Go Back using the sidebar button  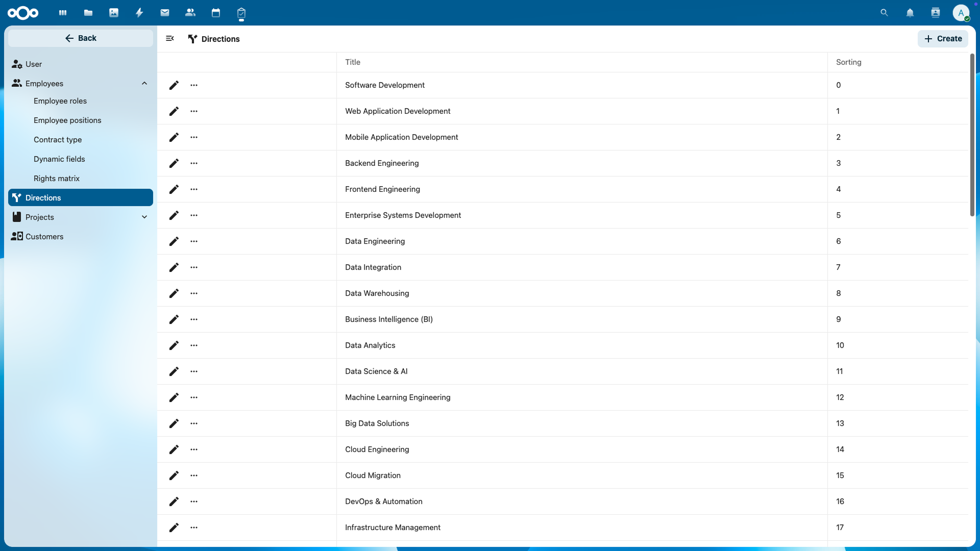click(81, 38)
